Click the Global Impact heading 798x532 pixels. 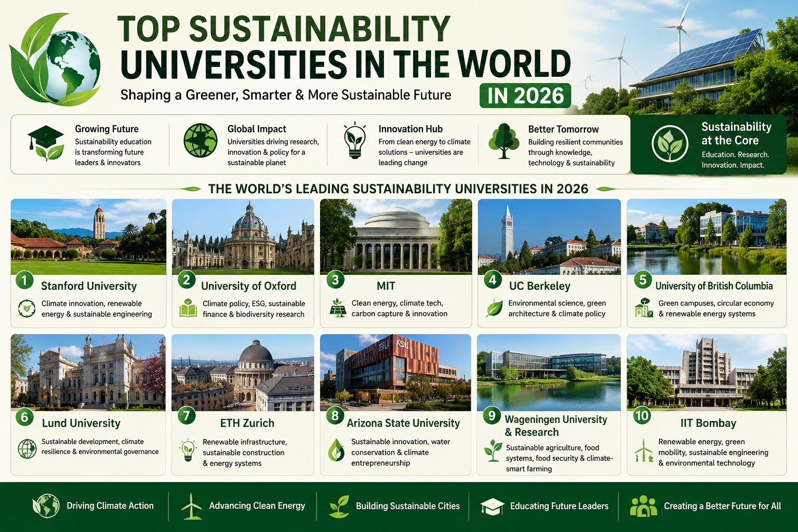257,129
